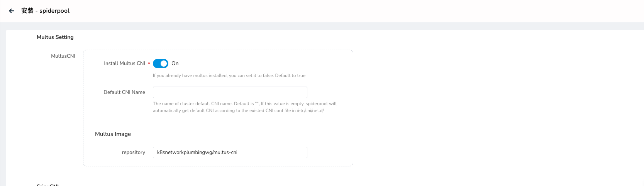Click the 'On' status text
Image resolution: width=644 pixels, height=186 pixels.
(x=175, y=64)
